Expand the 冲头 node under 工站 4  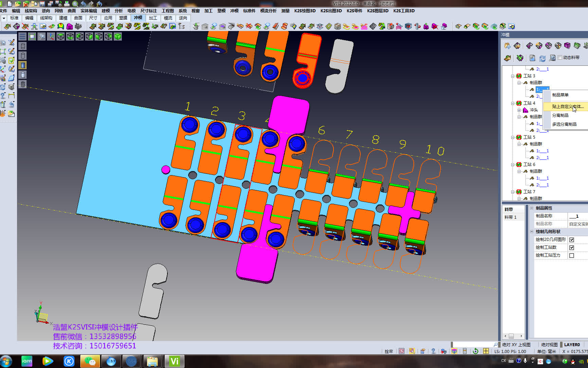(519, 110)
